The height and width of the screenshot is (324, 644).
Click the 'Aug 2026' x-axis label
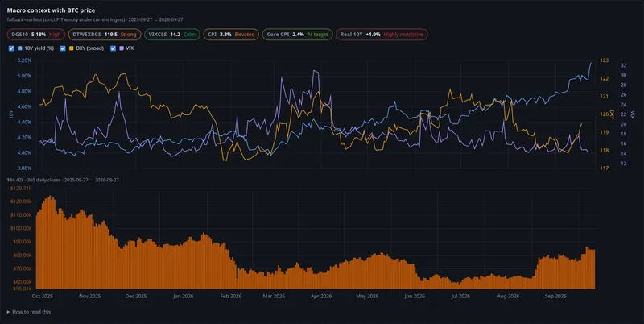click(508, 296)
